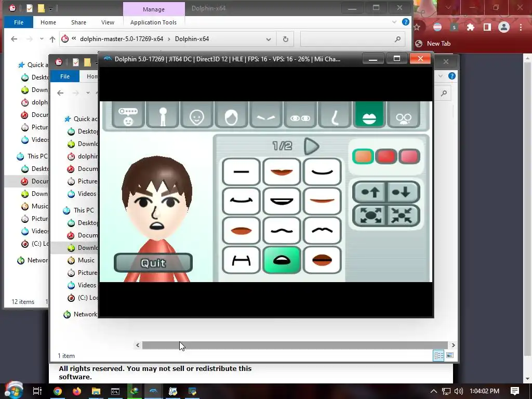Image resolution: width=532 pixels, height=399 pixels.
Task: Go back in the back Explorer window
Action: click(14, 39)
